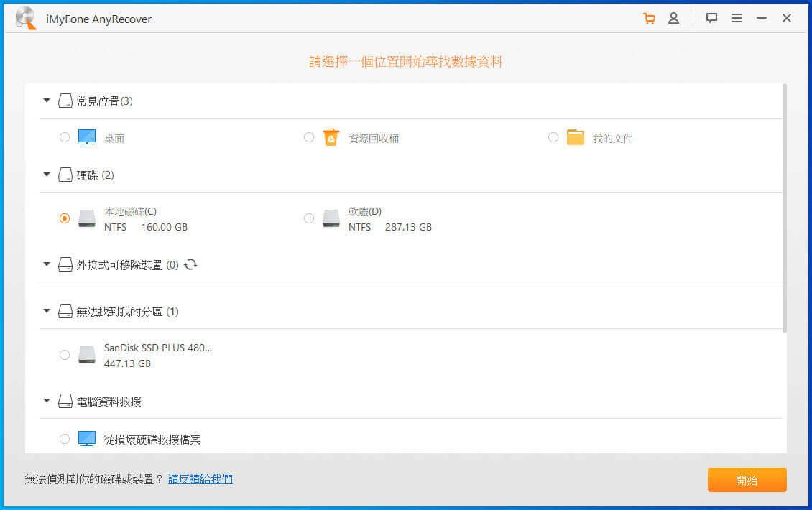Click the vertical scrollbar of location list
The image size is (812, 510).
[x=784, y=208]
